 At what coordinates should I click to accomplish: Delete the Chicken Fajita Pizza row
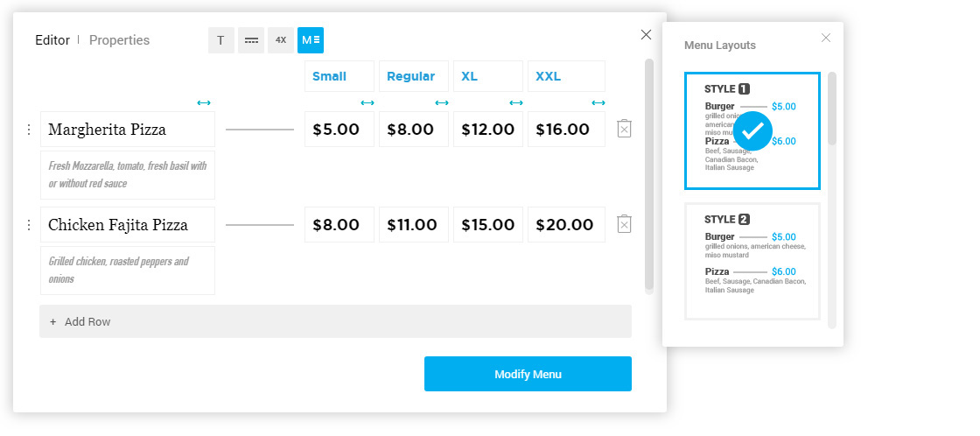(624, 224)
